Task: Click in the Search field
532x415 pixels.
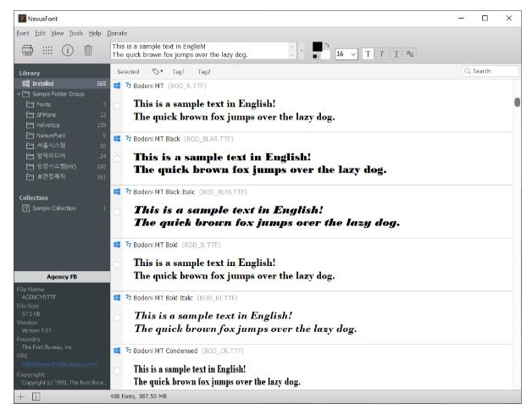Action: pos(490,71)
